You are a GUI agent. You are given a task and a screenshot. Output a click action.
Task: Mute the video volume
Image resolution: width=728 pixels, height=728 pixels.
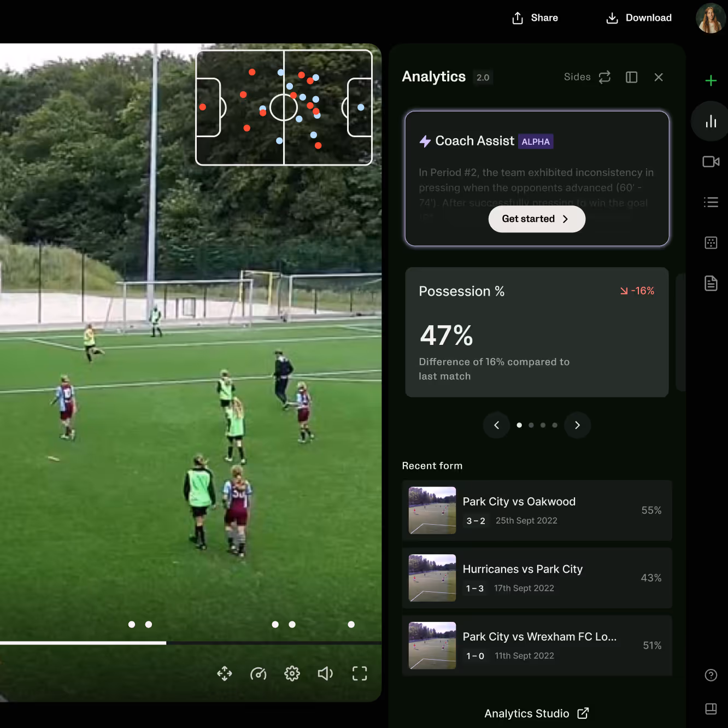pos(325,673)
